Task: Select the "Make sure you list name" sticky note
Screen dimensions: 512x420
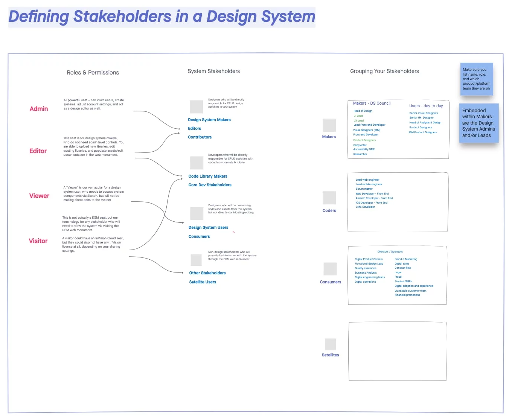Action: pyautogui.click(x=477, y=79)
